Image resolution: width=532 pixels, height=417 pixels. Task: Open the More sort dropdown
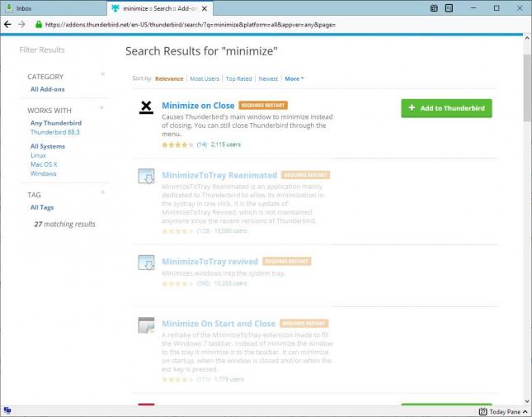(x=294, y=78)
